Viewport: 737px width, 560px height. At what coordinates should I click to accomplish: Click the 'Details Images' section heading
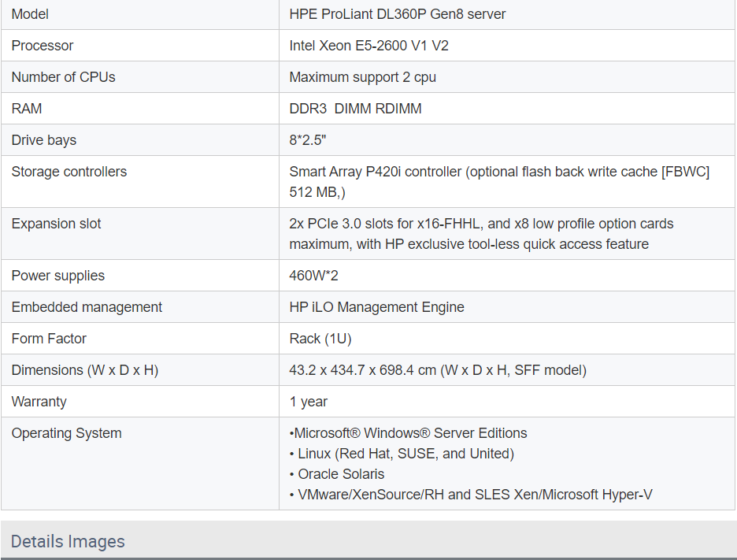point(68,542)
